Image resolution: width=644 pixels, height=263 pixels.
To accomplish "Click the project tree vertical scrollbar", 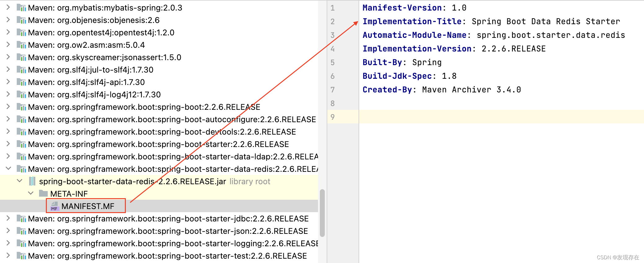I will click(322, 213).
